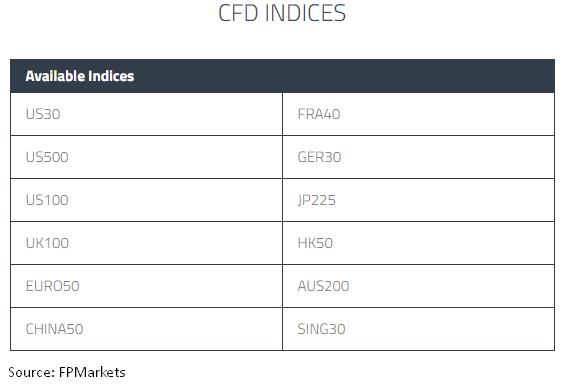
Task: Click the CFD INDICES heading
Action: 282,13
